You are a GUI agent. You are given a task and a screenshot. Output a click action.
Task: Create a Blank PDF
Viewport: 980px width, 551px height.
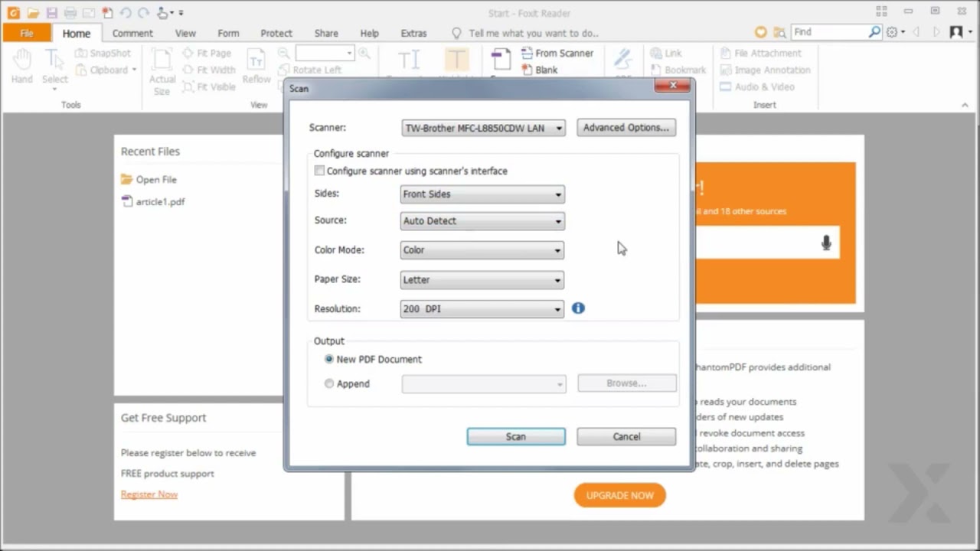[540, 70]
